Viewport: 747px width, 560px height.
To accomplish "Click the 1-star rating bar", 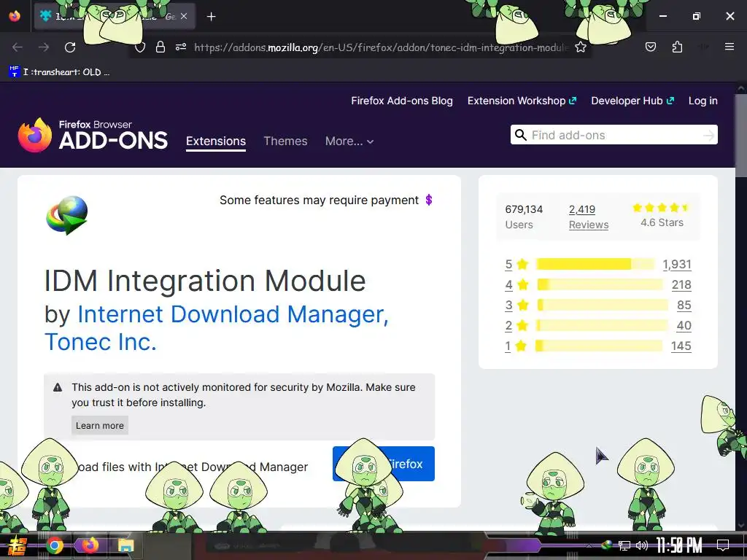I will pyautogui.click(x=598, y=346).
